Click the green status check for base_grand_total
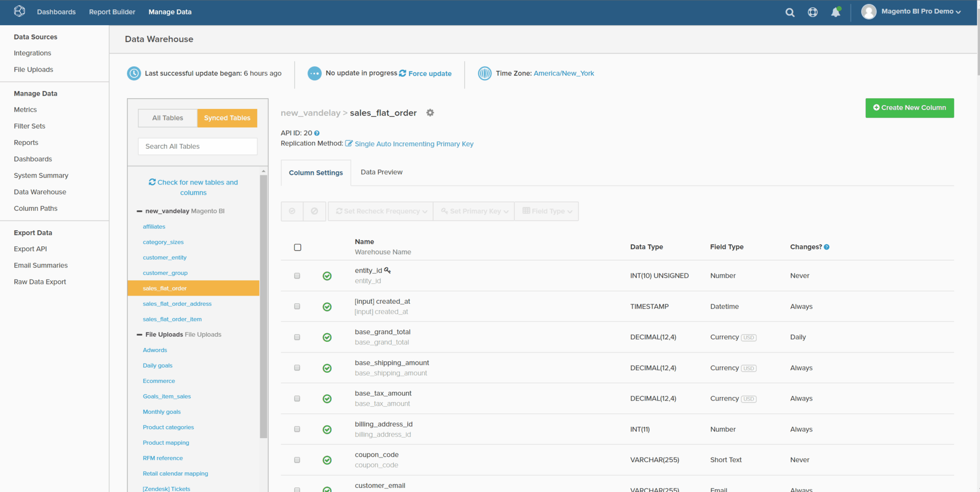 coord(327,337)
